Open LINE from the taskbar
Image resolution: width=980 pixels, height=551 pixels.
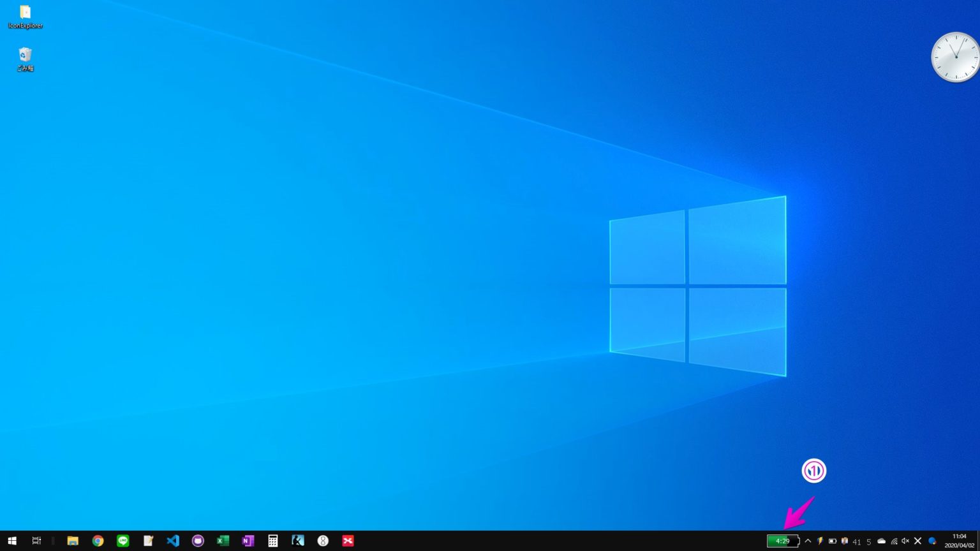pyautogui.click(x=122, y=540)
